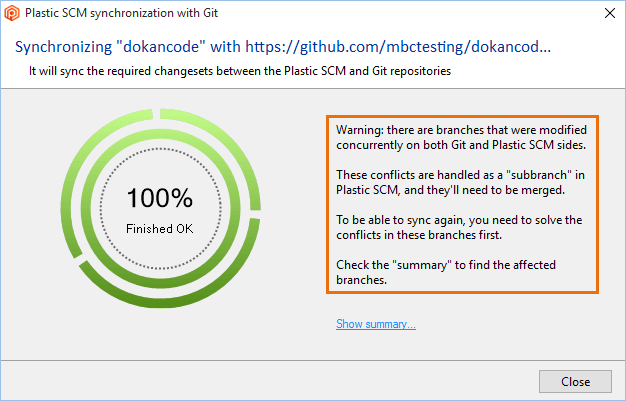Click the Plastic SCM logo in title bar
The image size is (626, 401).
[x=13, y=14]
